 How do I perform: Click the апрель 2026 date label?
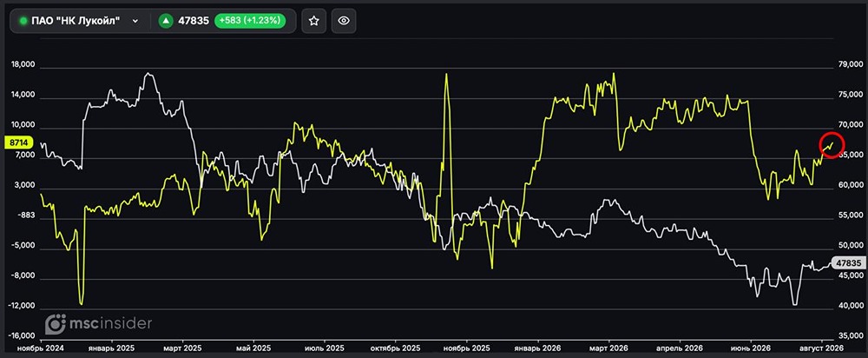point(680,348)
